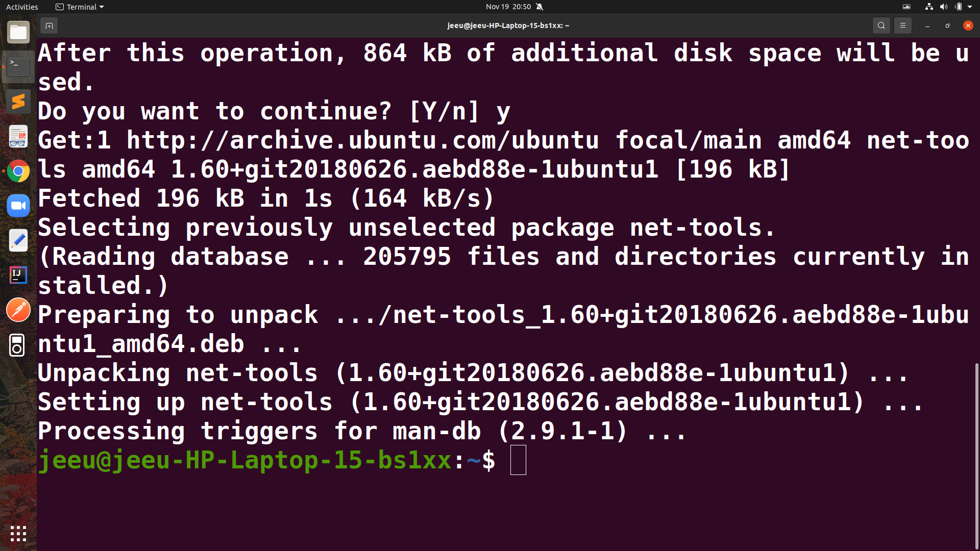Click the terminal search icon
The height and width of the screenshot is (551, 980).
click(x=881, y=26)
